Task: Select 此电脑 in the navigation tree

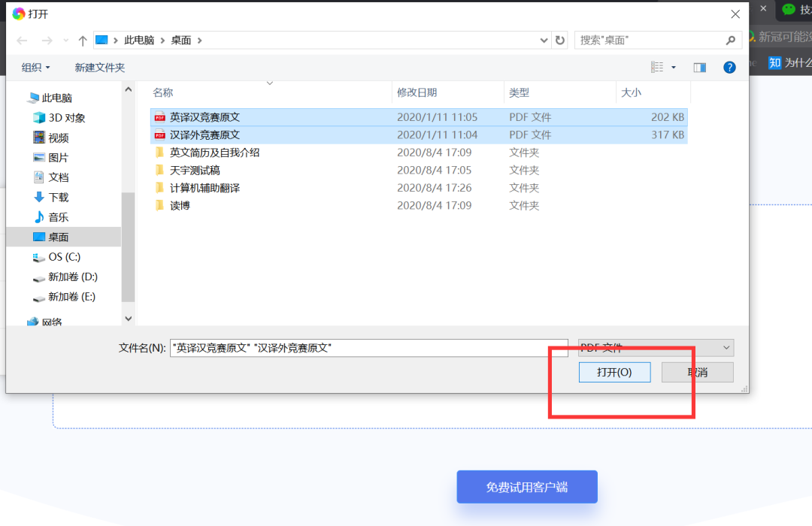Action: pos(51,98)
